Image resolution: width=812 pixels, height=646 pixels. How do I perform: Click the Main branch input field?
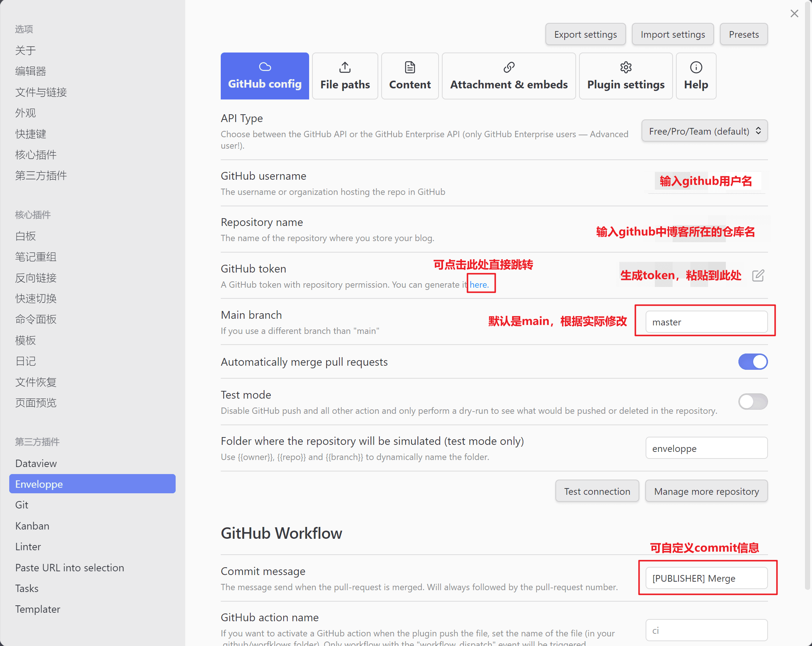click(706, 322)
